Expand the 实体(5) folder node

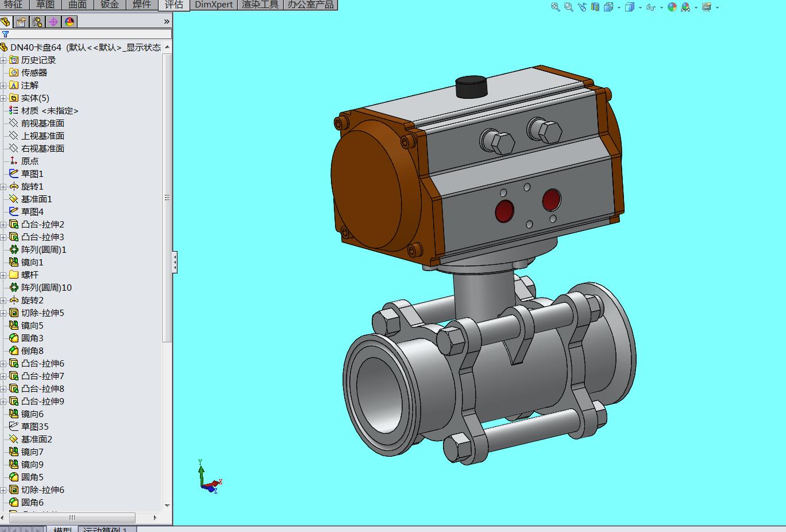(3, 98)
